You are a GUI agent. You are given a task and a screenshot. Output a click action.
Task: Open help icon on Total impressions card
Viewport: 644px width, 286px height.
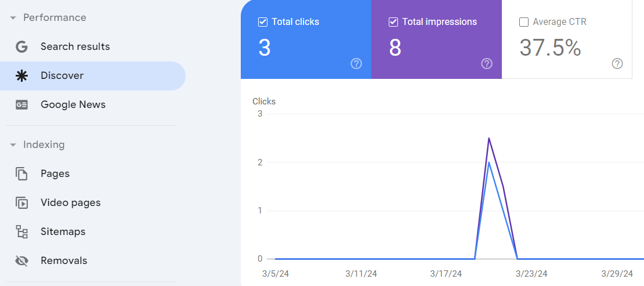click(x=487, y=64)
